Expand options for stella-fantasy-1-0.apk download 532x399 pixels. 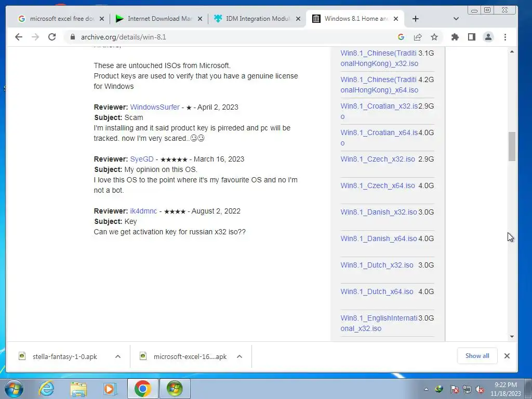tap(118, 356)
